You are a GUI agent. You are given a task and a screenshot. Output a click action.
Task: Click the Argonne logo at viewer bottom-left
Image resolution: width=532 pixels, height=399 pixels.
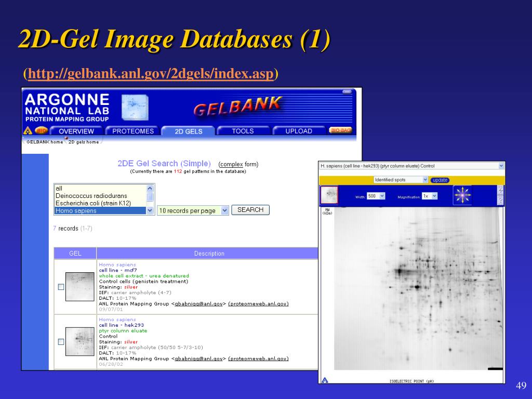point(325,380)
